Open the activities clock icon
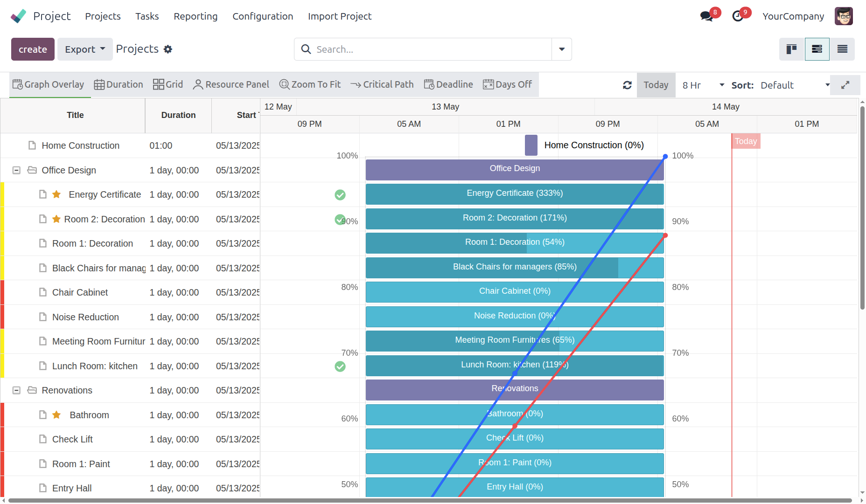866x504 pixels. pyautogui.click(x=738, y=16)
